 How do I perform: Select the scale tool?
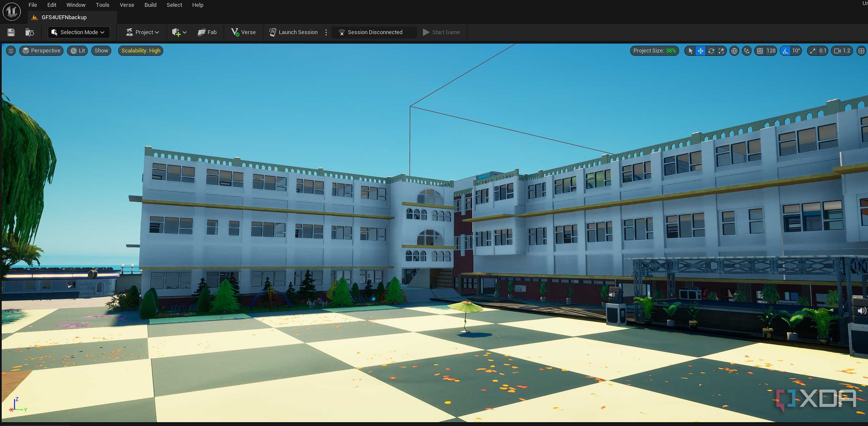[721, 51]
